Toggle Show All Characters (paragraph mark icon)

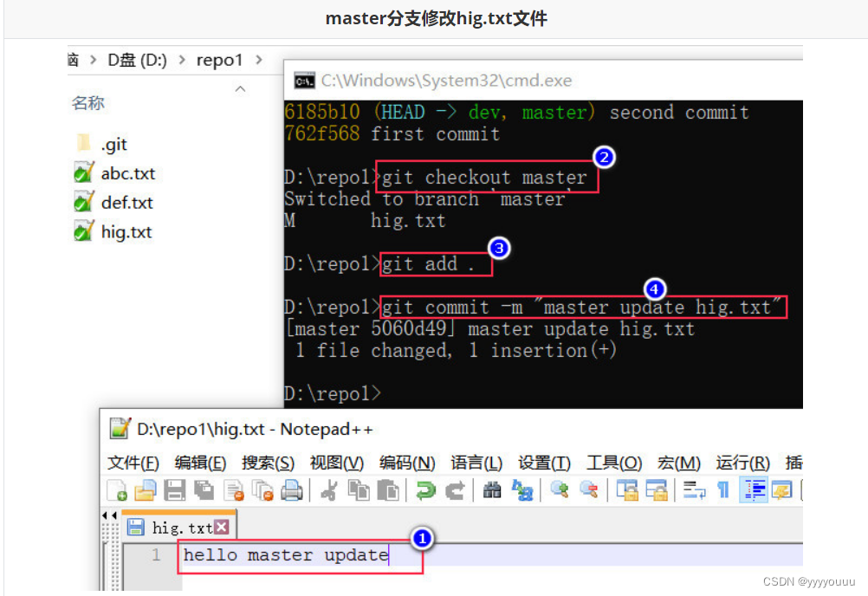click(722, 490)
